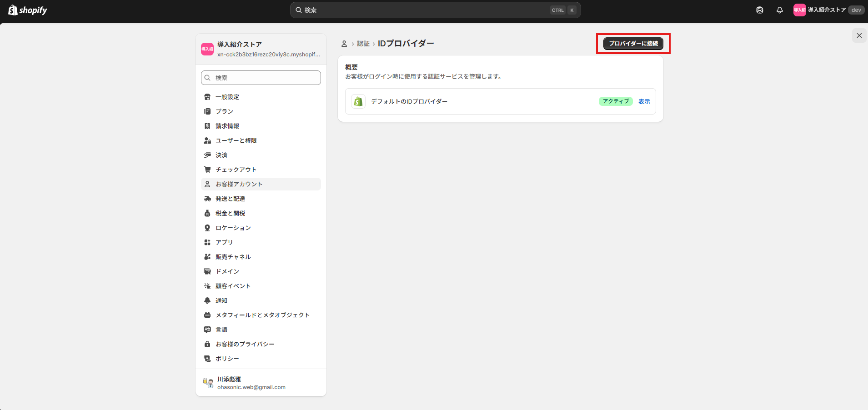Click 認証 breadcrumb link
This screenshot has width=868, height=410.
pyautogui.click(x=363, y=44)
